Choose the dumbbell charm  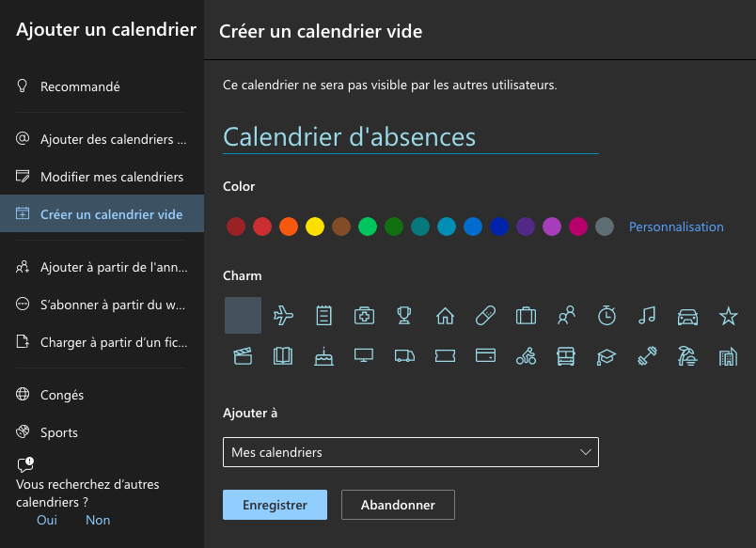pos(647,355)
